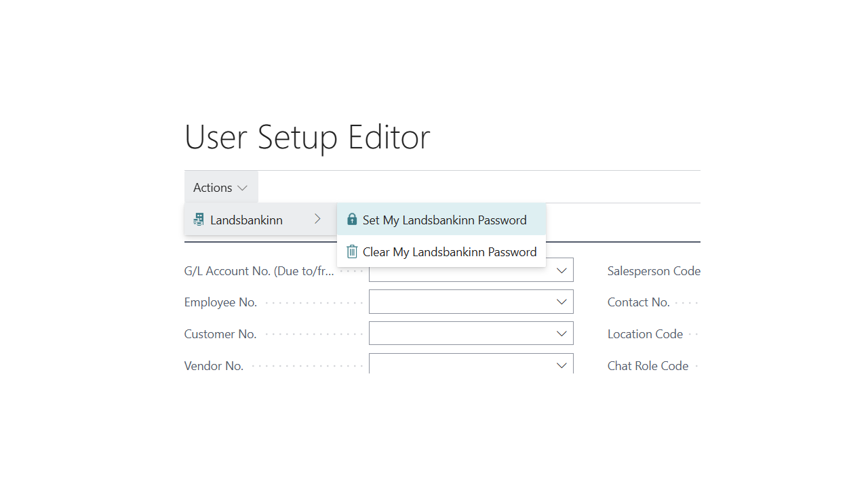Click into the Customer No. field

tap(471, 333)
